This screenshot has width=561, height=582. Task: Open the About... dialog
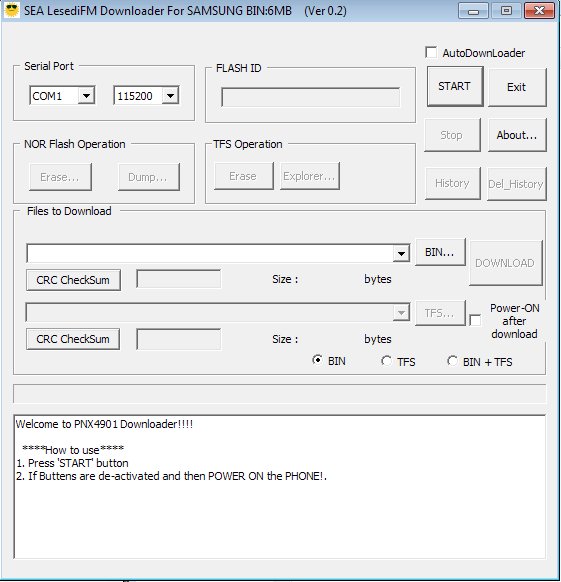click(x=517, y=135)
